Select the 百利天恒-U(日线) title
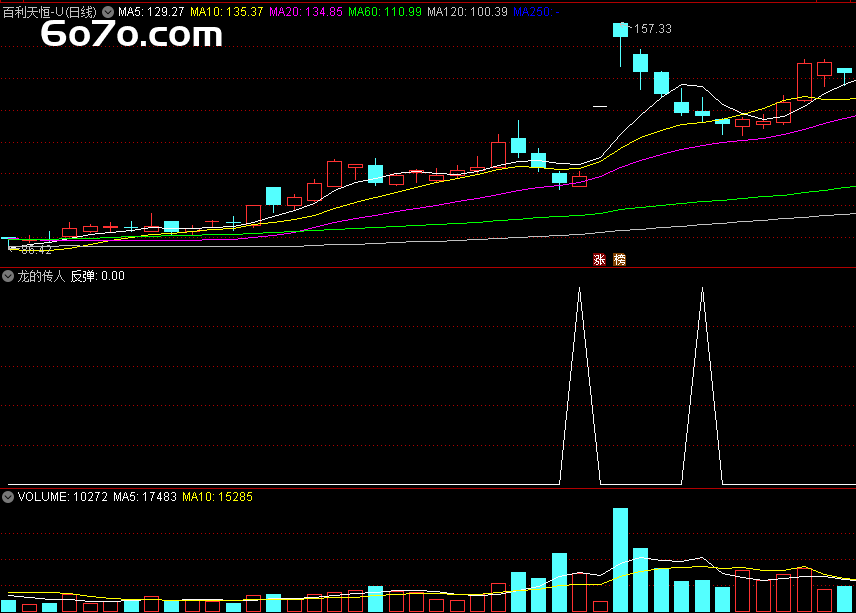The height and width of the screenshot is (613, 856). 50,12
